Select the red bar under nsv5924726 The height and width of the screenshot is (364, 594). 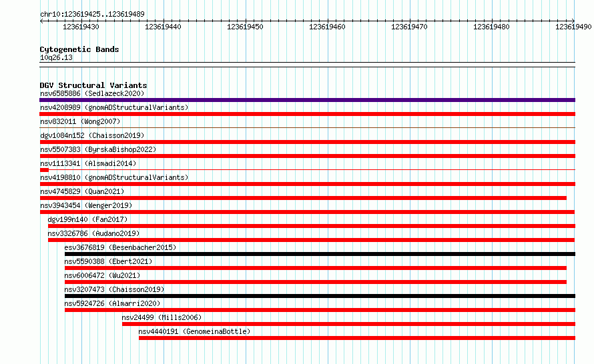320,310
